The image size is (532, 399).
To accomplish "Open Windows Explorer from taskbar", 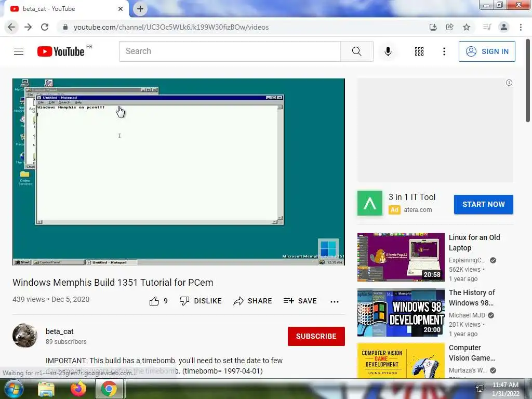I will tap(46, 390).
